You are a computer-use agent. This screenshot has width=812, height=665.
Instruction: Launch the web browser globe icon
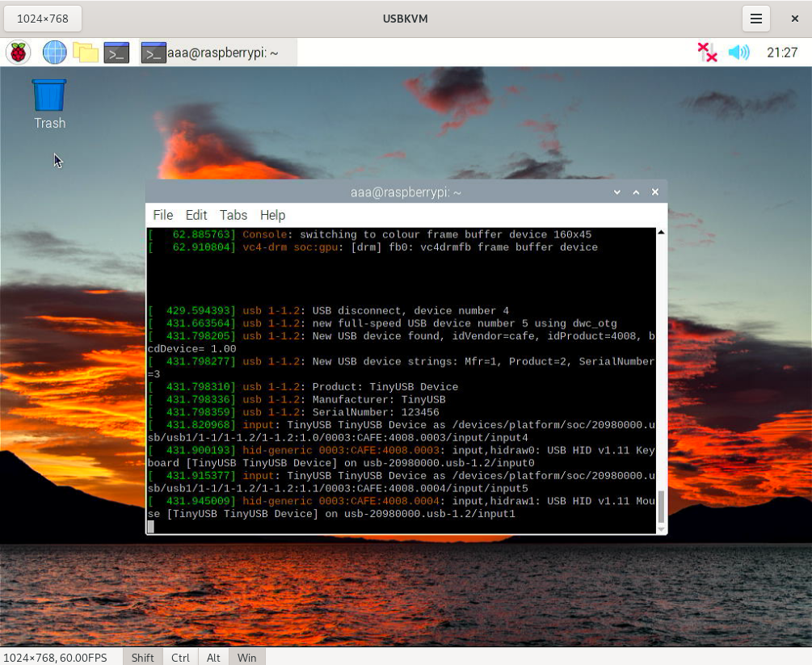[x=54, y=53]
